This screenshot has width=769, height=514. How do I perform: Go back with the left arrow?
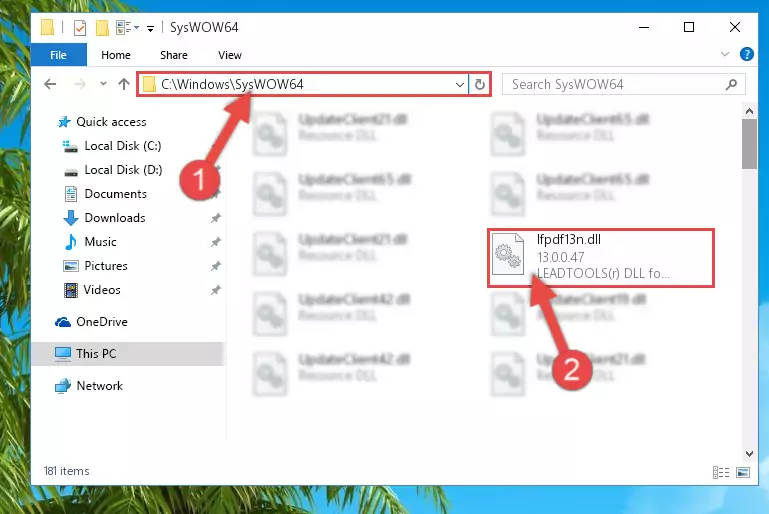pos(50,84)
